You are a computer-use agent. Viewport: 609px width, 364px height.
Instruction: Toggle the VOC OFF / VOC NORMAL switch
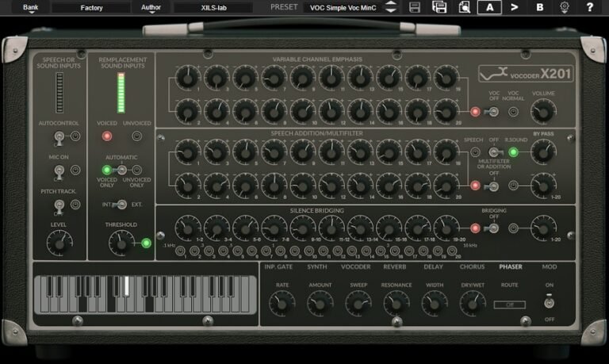[492, 112]
